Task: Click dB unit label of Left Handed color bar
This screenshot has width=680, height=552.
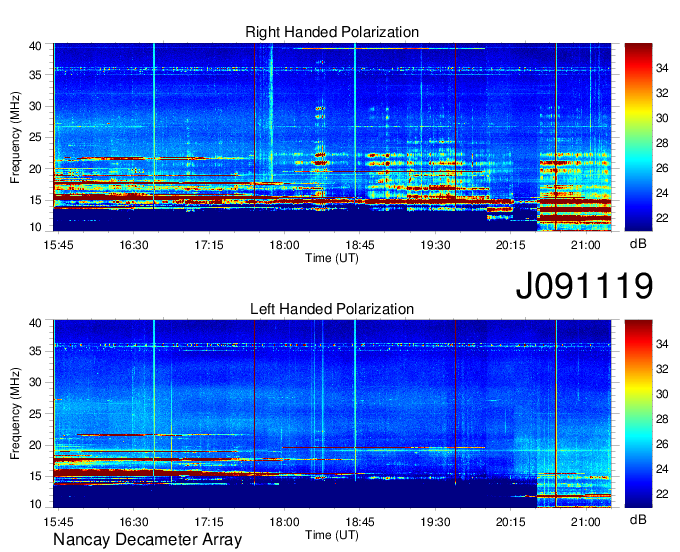Action: pos(638,520)
